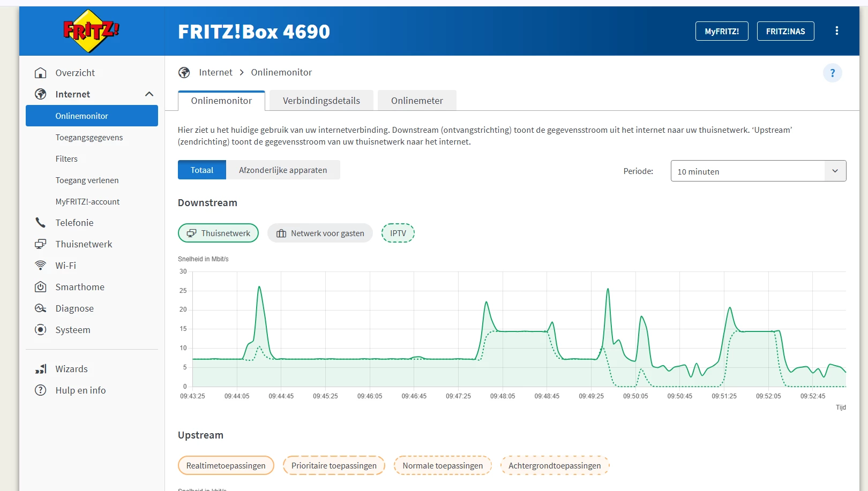
Task: Toggle the Normale toepassingen series
Action: coord(443,465)
